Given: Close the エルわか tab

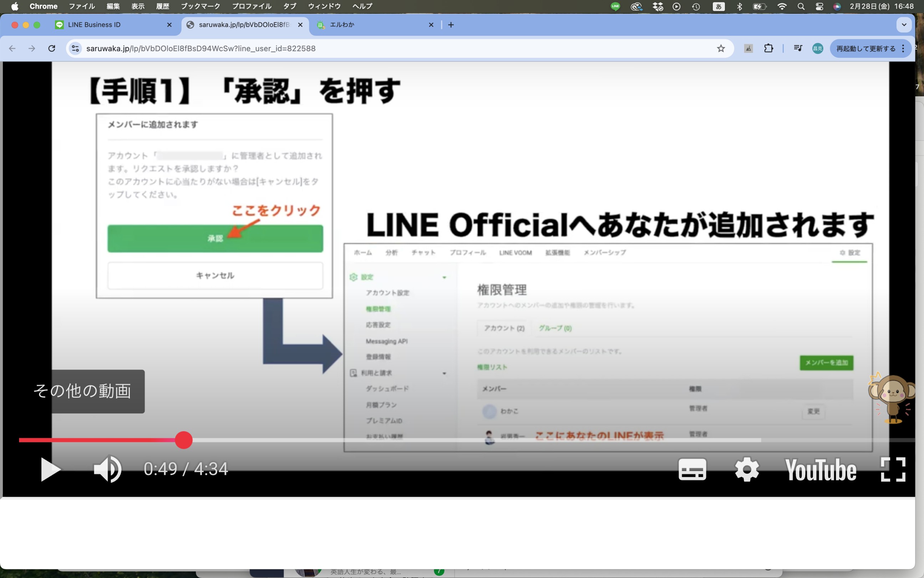Looking at the screenshot, I should point(431,25).
